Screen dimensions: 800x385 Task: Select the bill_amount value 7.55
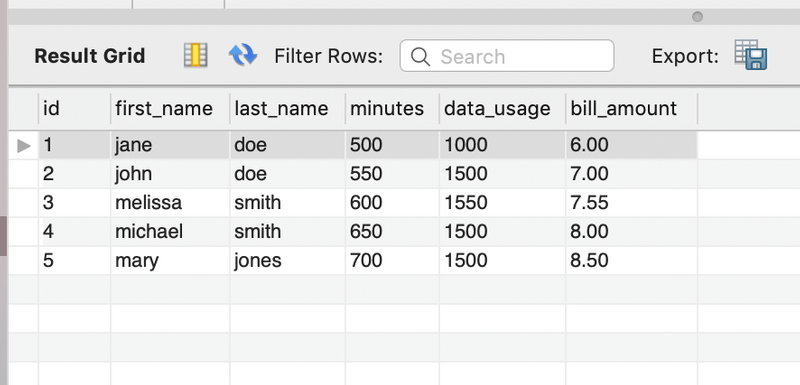tap(632, 203)
